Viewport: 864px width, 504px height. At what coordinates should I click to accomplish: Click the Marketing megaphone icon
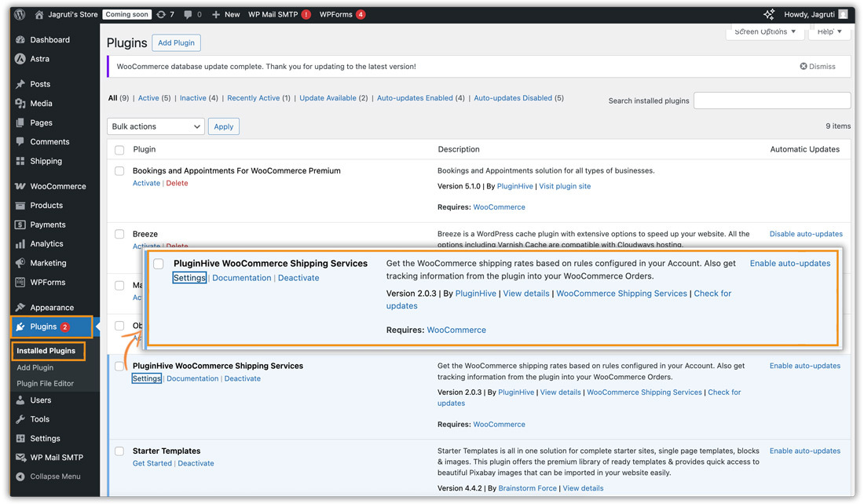(20, 263)
